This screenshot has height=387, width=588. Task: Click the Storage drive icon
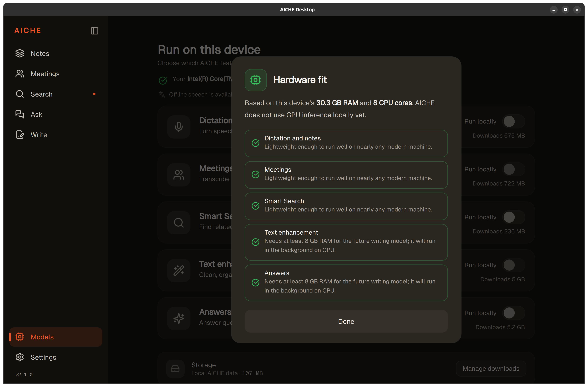pos(175,369)
